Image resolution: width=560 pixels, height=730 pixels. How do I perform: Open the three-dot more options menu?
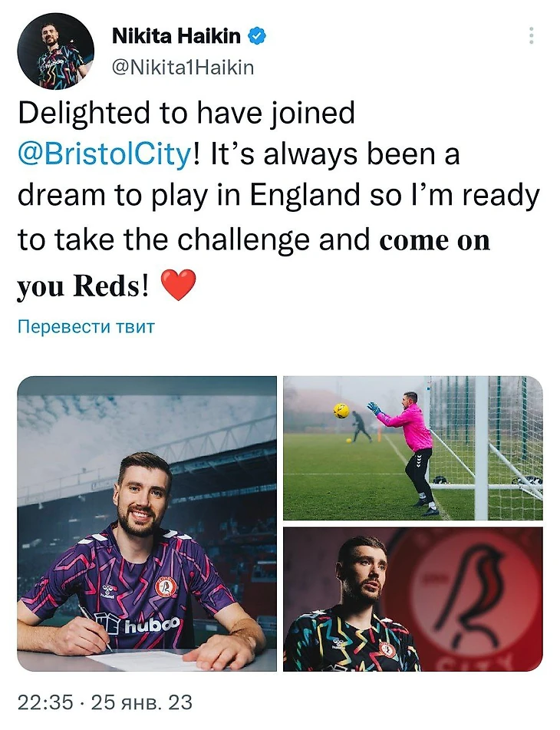click(531, 36)
